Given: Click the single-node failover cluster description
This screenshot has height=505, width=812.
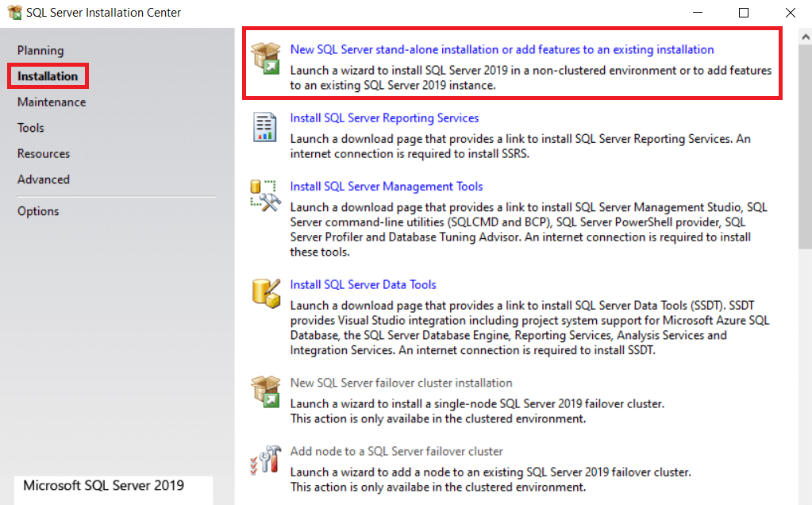Looking at the screenshot, I should [477, 411].
